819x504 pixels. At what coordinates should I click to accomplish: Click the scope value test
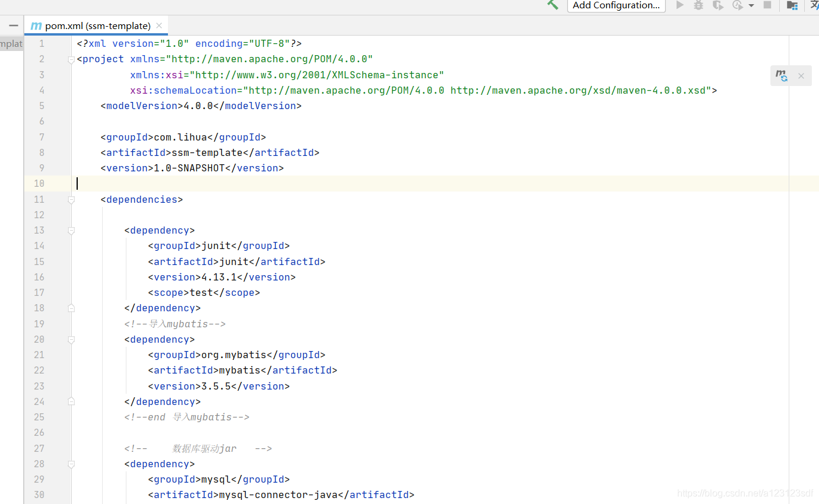201,293
